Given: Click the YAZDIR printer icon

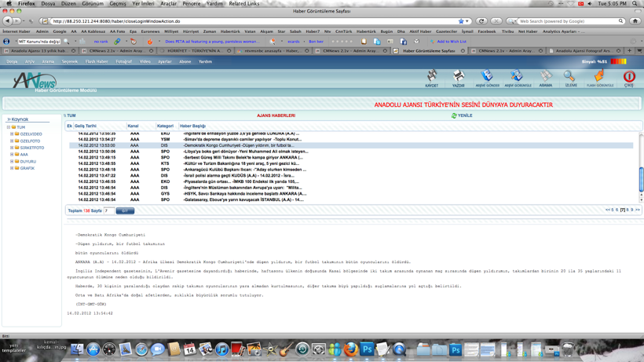Looking at the screenshot, I should pos(459,78).
